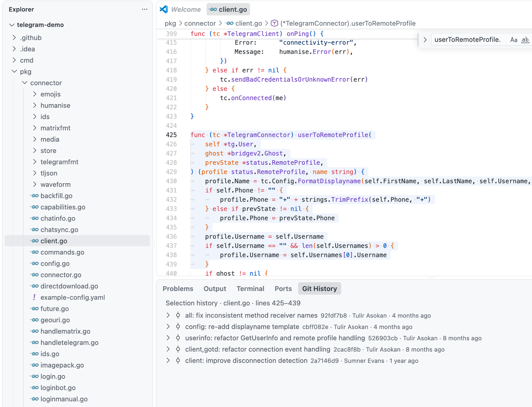The height and width of the screenshot is (407, 532).
Task: Click Go file icon next to backfill.go
Action: (x=35, y=196)
